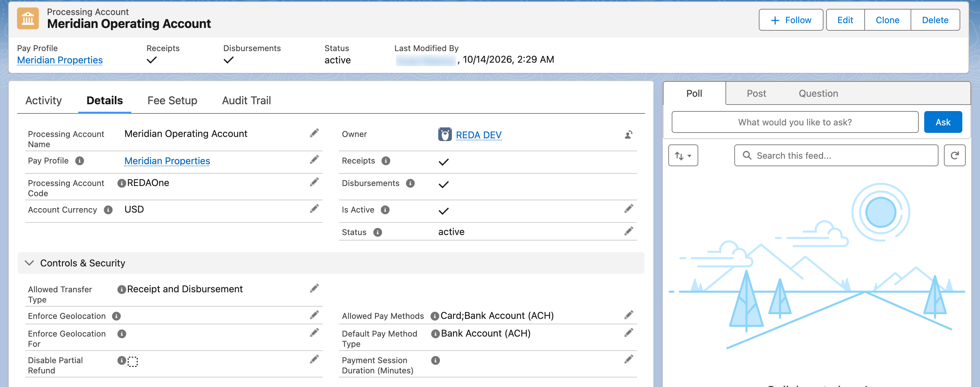
Task: Click the Edit record button
Action: 845,20
